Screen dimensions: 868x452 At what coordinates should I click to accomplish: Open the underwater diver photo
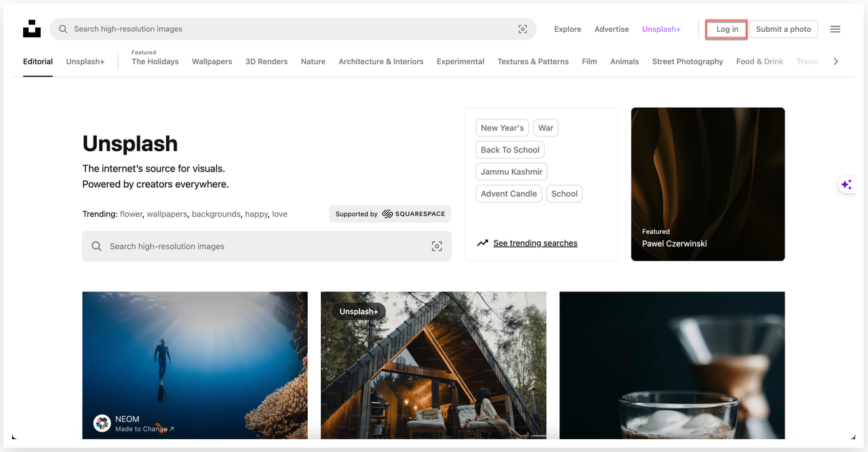(195, 365)
